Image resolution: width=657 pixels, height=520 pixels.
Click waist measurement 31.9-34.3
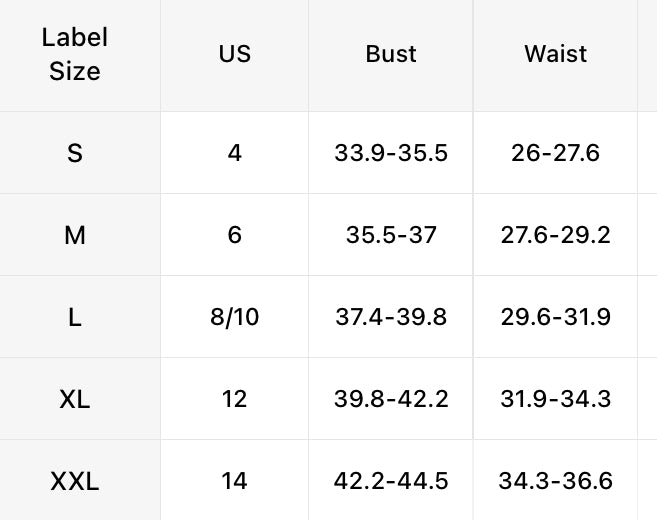pyautogui.click(x=555, y=399)
